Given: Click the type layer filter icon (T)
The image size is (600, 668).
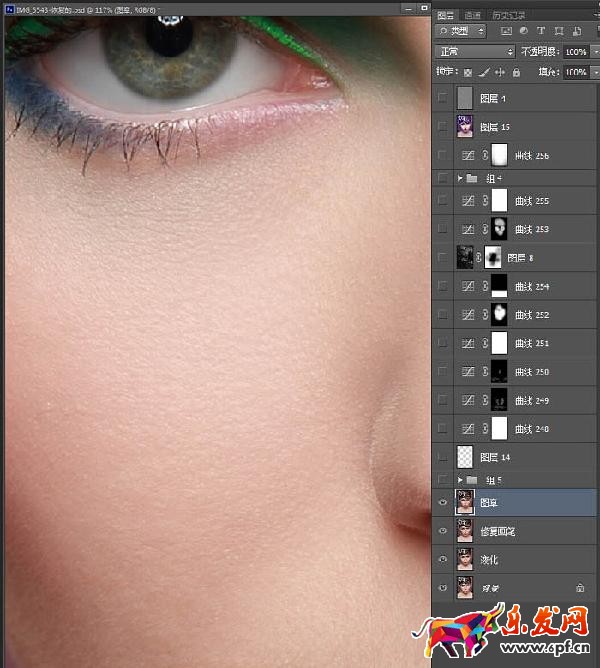Looking at the screenshot, I should (542, 31).
